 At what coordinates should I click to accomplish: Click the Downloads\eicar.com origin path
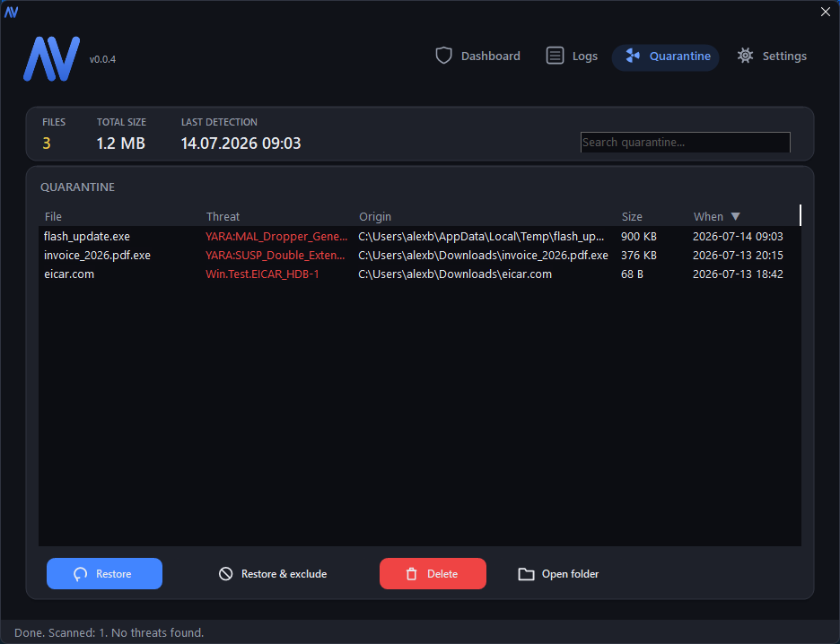pos(455,274)
